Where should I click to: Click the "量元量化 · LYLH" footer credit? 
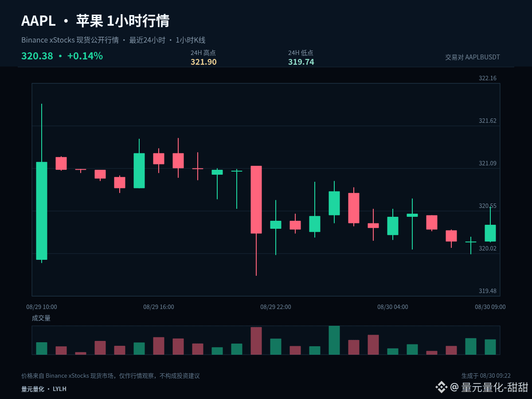pyautogui.click(x=44, y=389)
